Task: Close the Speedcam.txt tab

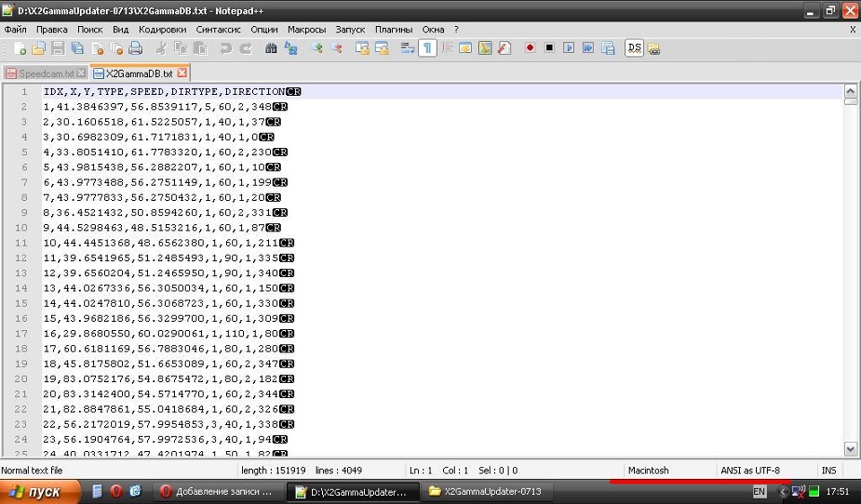Action: 82,73
